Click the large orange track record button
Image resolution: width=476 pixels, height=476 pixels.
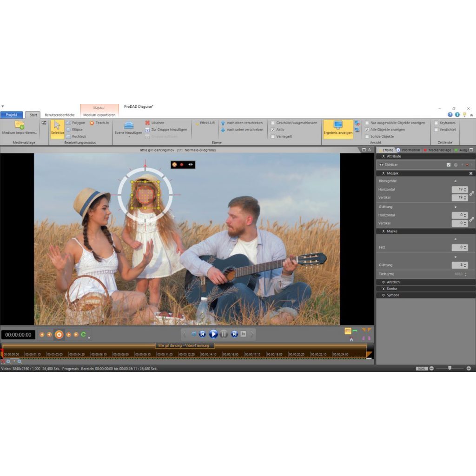59,335
